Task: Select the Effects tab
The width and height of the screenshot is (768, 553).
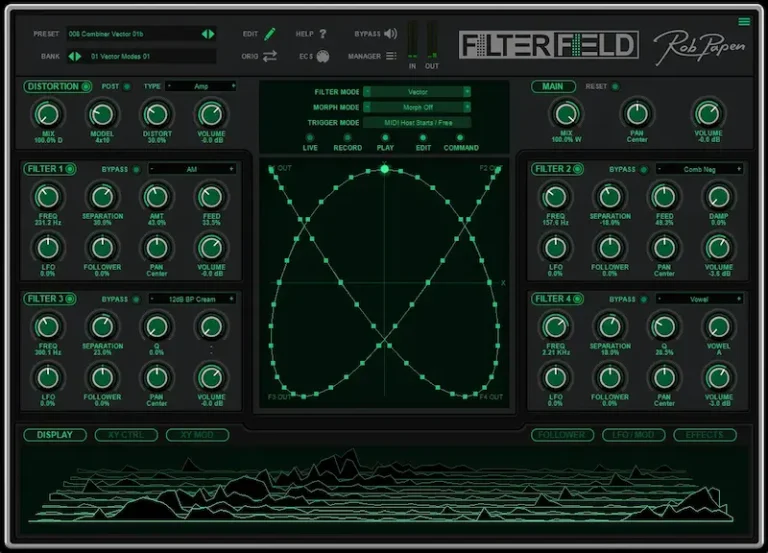Action: 705,435
